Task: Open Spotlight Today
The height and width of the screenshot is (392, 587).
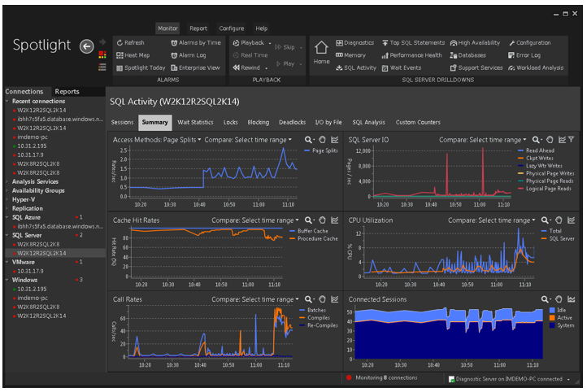Action: pyautogui.click(x=141, y=68)
